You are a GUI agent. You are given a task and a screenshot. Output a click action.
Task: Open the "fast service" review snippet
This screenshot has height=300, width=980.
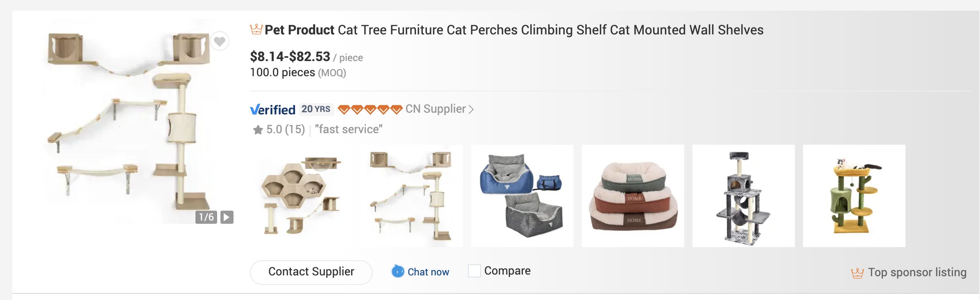coord(349,130)
